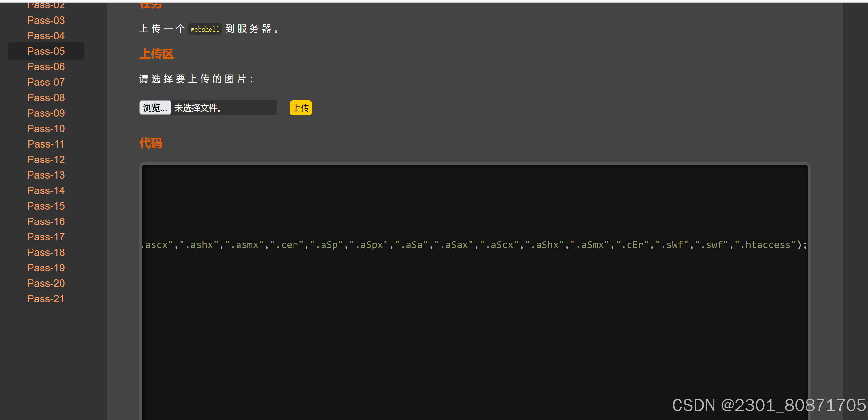Select the highlighted Pass-05 menu item
The height and width of the screenshot is (420, 868).
(46, 51)
